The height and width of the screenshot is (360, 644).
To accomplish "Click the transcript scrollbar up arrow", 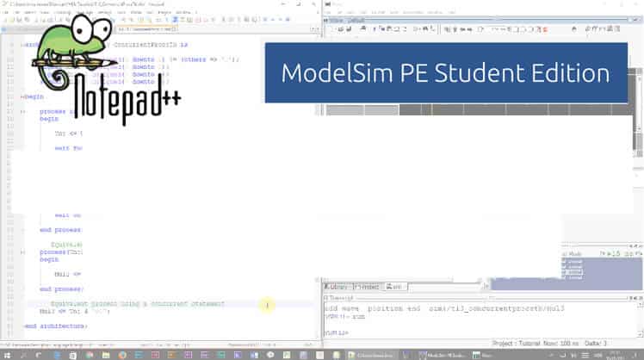I will click(641, 305).
